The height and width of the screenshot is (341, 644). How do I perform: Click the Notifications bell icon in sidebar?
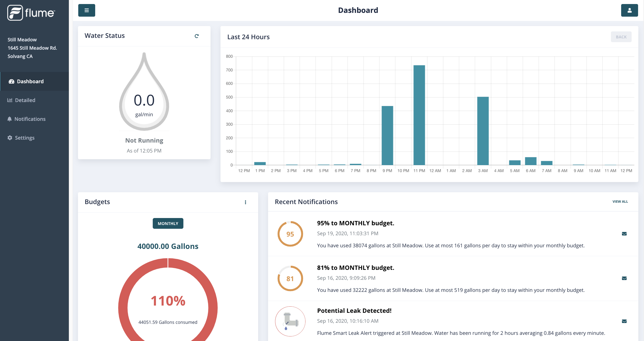9,119
